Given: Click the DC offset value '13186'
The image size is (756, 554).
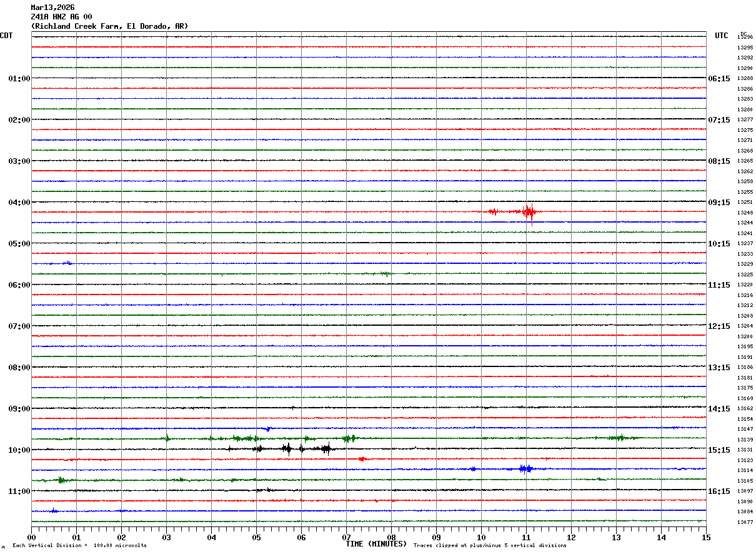Looking at the screenshot, I should [x=745, y=368].
